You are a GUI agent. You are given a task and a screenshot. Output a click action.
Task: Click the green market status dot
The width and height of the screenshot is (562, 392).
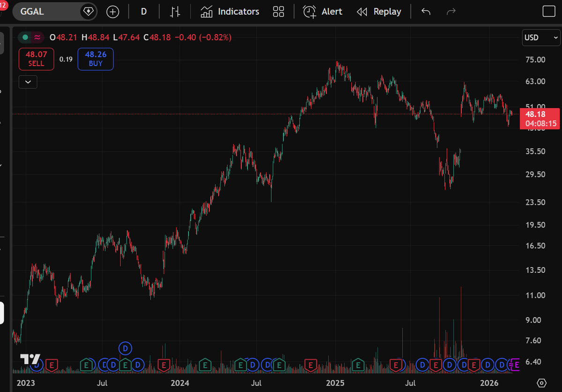pos(25,37)
